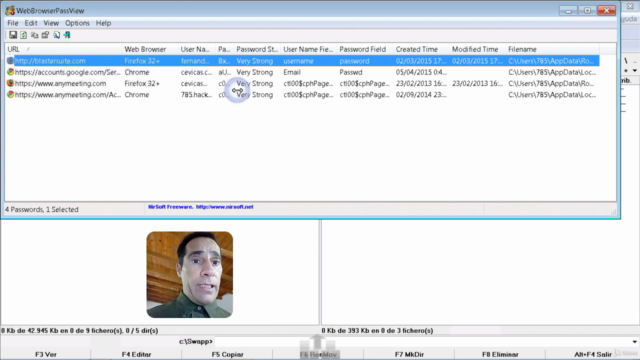640x360 pixels.
Task: Minimize the WebBrowserPassView window
Action: click(568, 11)
